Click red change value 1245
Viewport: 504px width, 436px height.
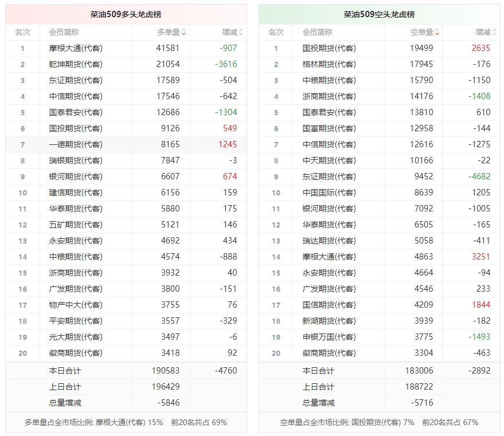coord(228,144)
